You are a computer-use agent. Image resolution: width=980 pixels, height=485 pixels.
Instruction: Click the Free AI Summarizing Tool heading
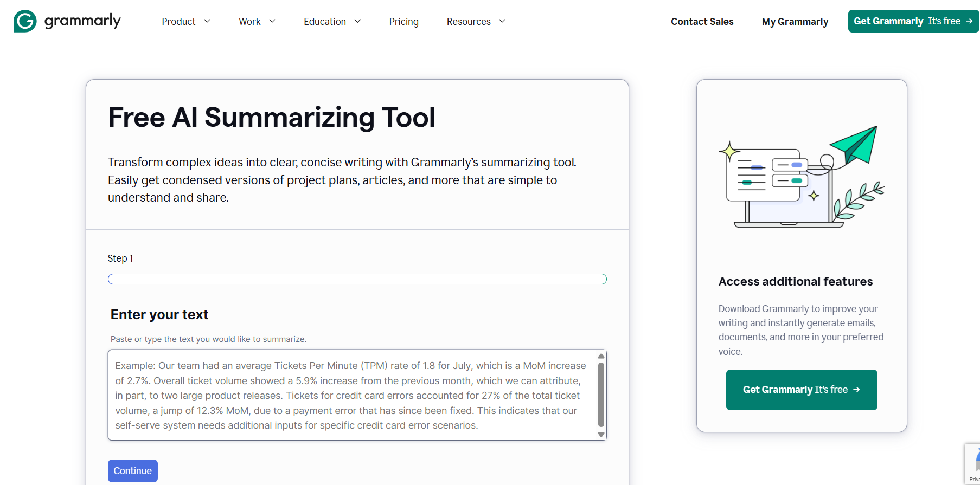[x=272, y=117]
